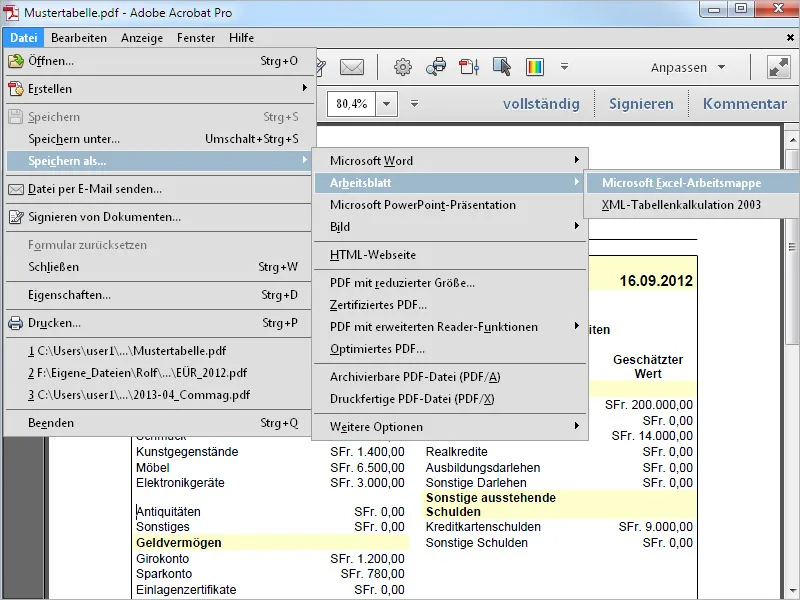Open the Kommentar panel

pos(744,104)
